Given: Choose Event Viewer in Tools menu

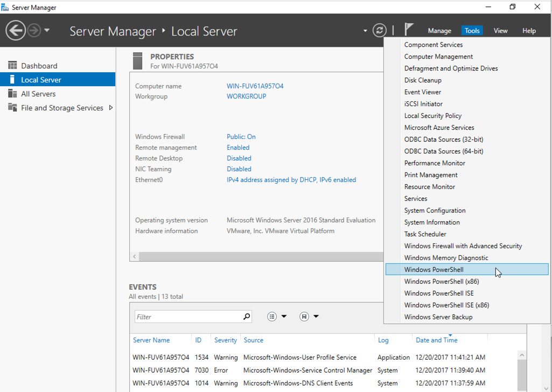Looking at the screenshot, I should [422, 92].
